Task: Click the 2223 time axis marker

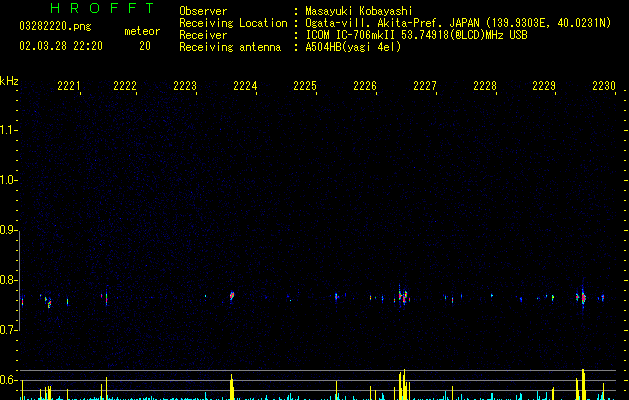Action: 185,86
